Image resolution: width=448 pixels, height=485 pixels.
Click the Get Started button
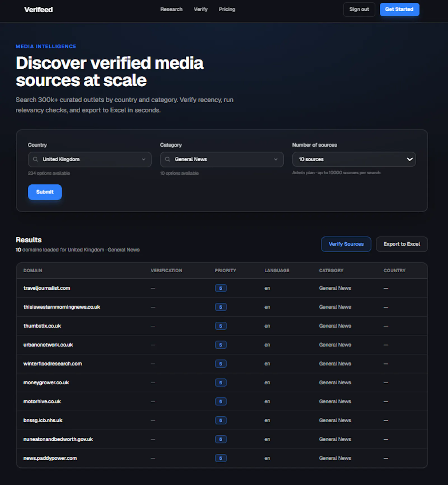[399, 9]
